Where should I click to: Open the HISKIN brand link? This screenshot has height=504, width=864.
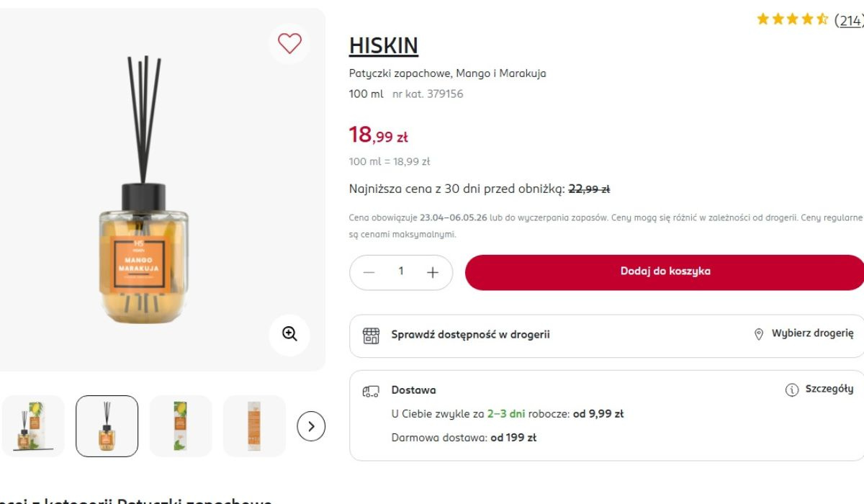click(x=383, y=46)
